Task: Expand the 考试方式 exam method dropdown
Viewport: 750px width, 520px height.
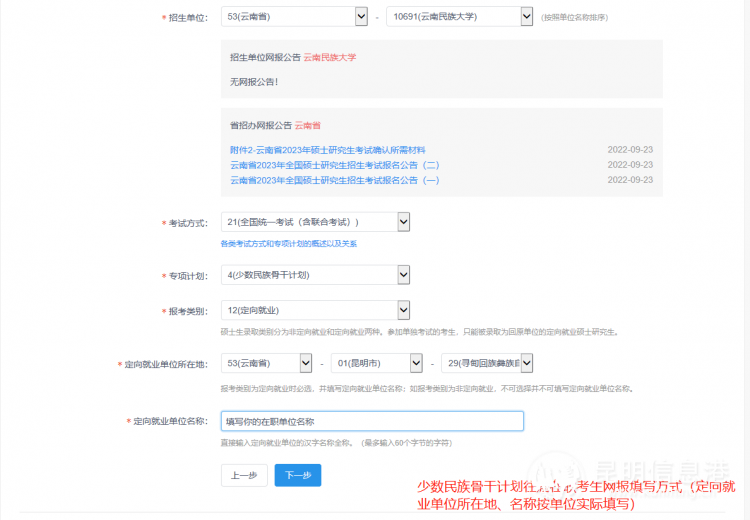Action: (315, 222)
